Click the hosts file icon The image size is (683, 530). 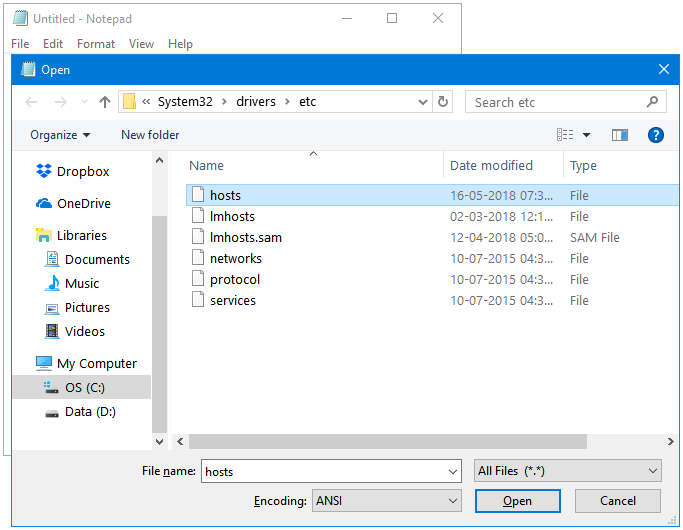(198, 194)
